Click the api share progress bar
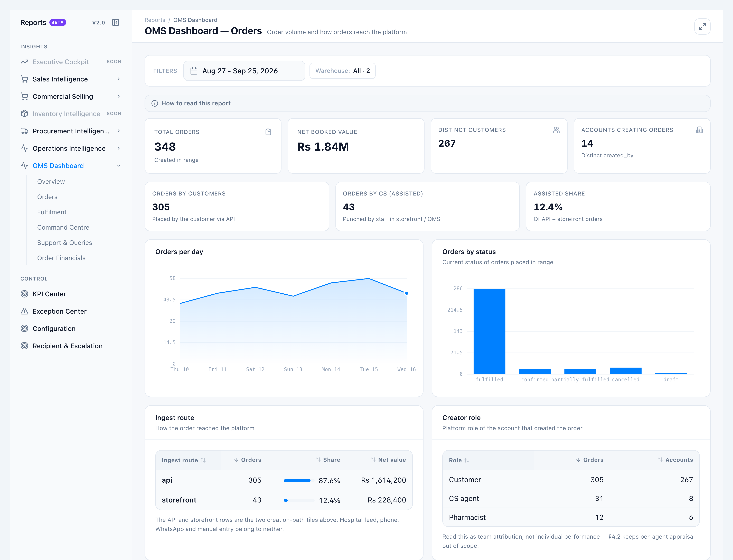Viewport: 733px width, 560px height. click(x=299, y=481)
